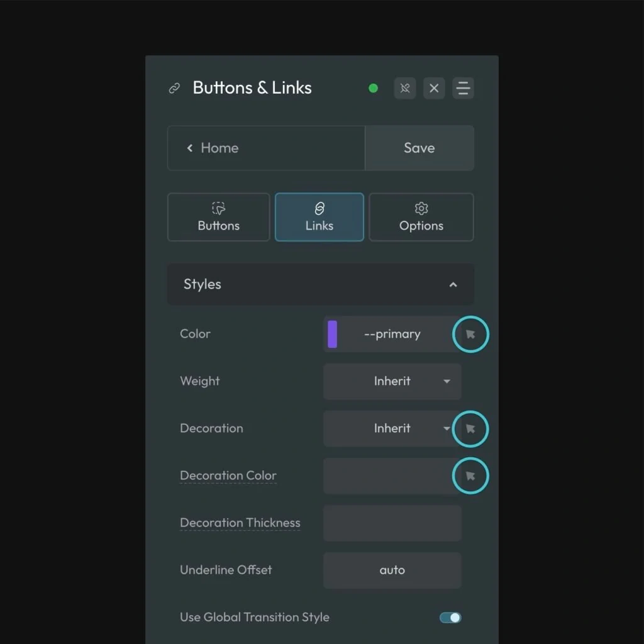Click the Decoration Thickness input field
Viewport: 644px width, 644px height.
(392, 523)
